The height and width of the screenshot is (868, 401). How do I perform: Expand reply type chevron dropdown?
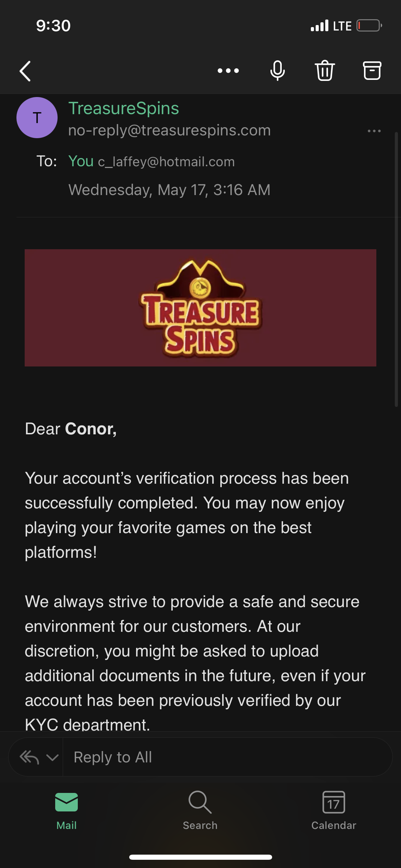(52, 757)
